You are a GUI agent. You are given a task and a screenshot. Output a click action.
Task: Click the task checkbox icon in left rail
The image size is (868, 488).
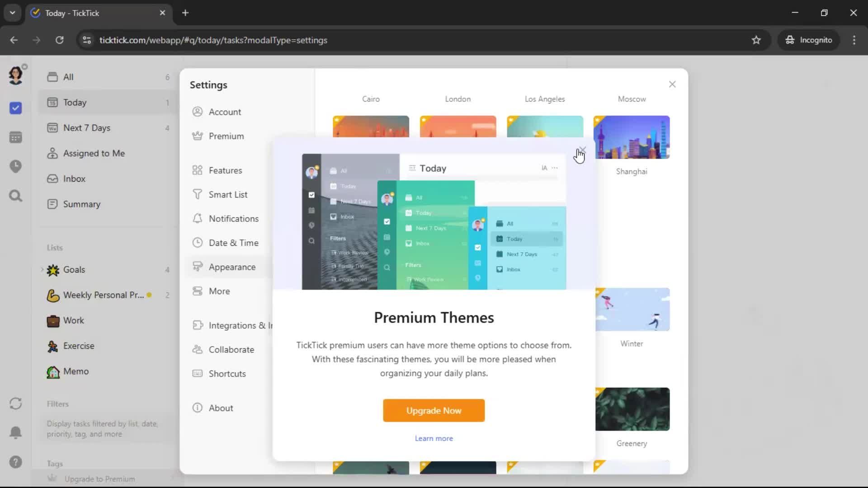(15, 108)
